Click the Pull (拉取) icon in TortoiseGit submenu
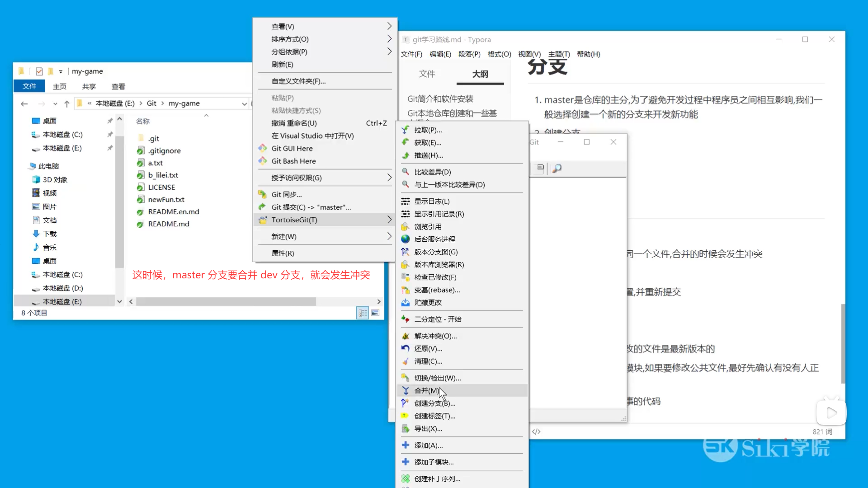The width and height of the screenshot is (868, 488). [406, 130]
